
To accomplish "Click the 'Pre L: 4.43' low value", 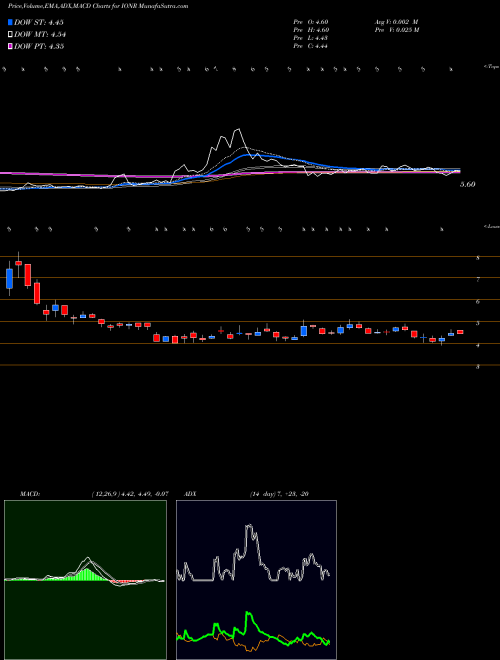I will click(x=311, y=38).
